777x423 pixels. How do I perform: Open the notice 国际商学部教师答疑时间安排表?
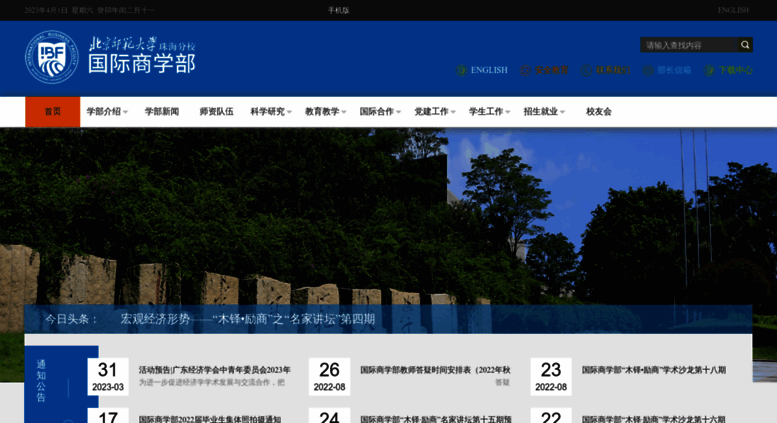(x=435, y=370)
